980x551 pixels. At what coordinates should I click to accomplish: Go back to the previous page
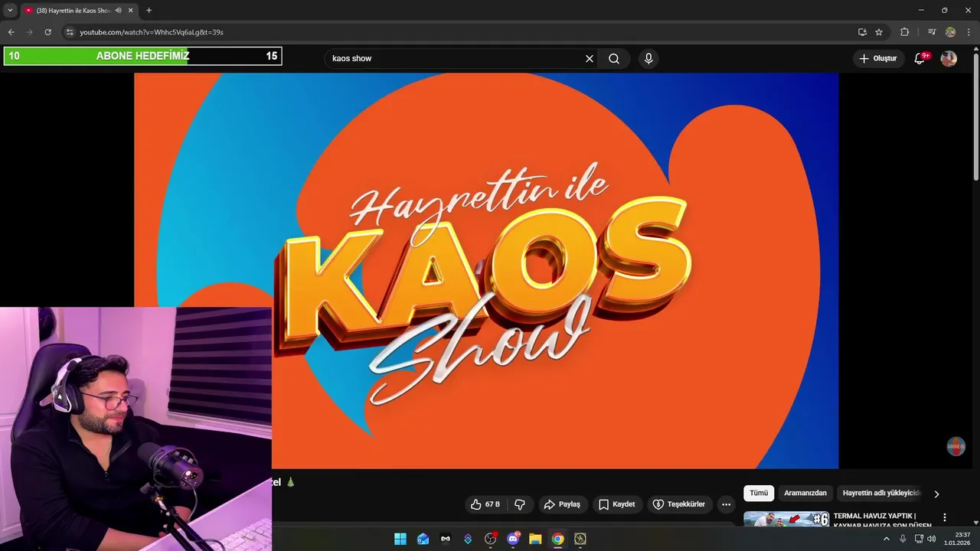pos(11,32)
